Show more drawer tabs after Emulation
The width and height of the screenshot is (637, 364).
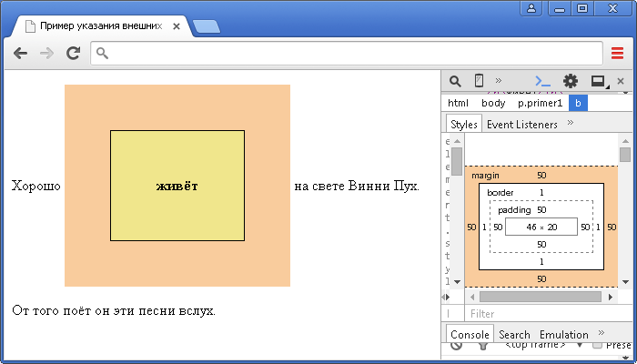click(x=602, y=333)
